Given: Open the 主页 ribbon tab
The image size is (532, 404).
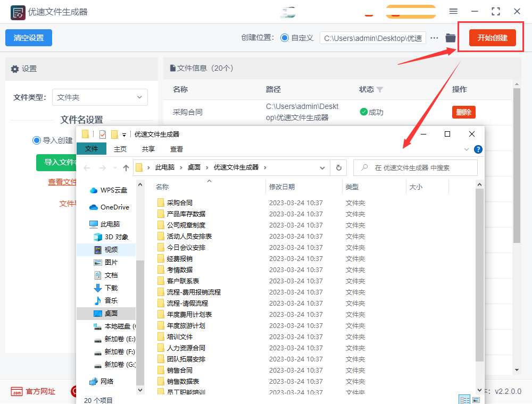Looking at the screenshot, I should 120,149.
